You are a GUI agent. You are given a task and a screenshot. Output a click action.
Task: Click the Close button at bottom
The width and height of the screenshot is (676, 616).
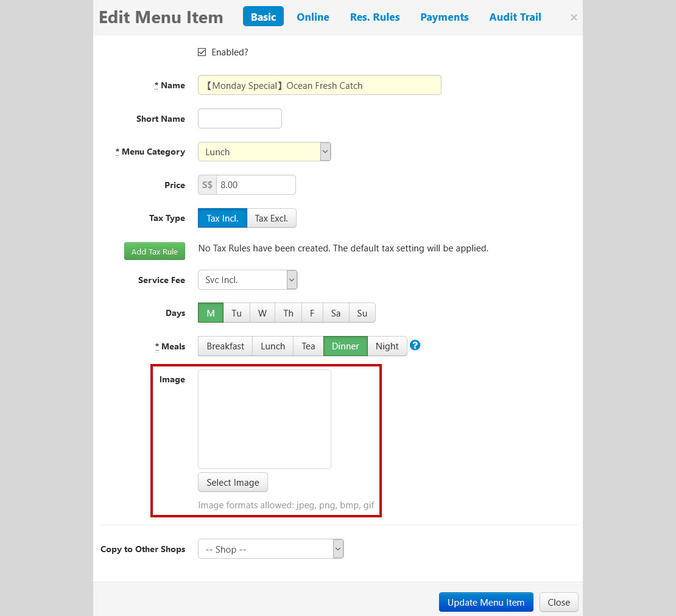(x=558, y=602)
